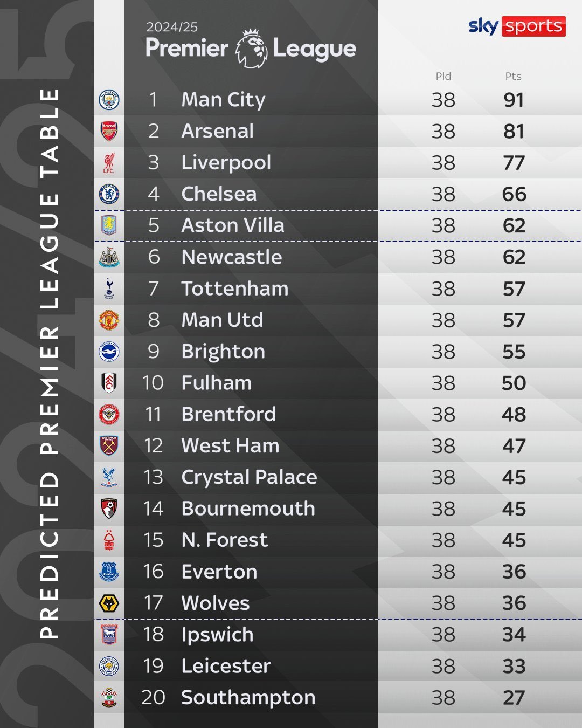Click the Southampton club crest
This screenshot has height=728, width=582.
[x=109, y=697]
